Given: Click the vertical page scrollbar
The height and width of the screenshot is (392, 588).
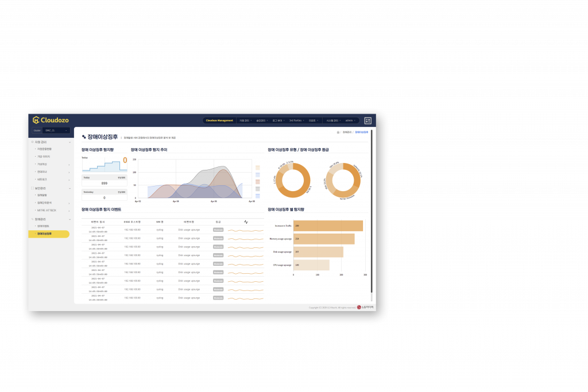Looking at the screenshot, I should coord(372,212).
